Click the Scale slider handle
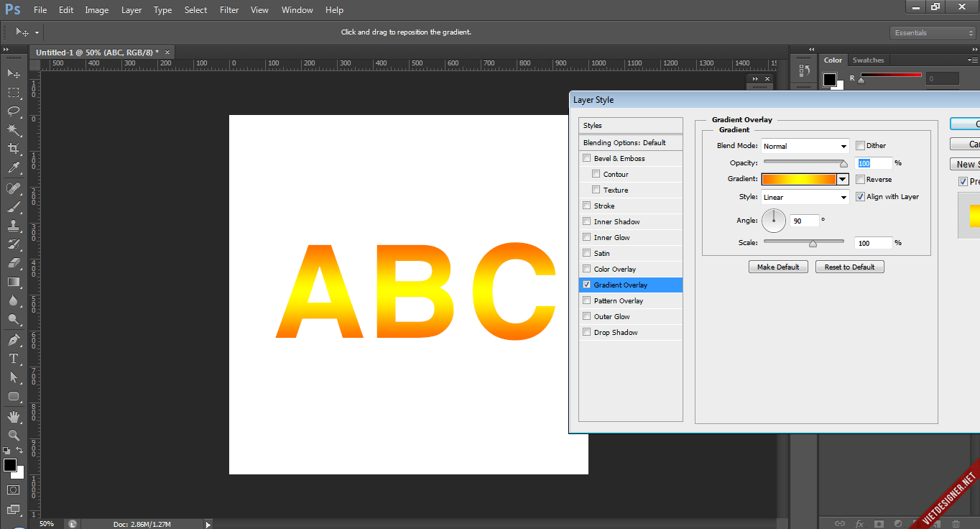 pyautogui.click(x=813, y=244)
